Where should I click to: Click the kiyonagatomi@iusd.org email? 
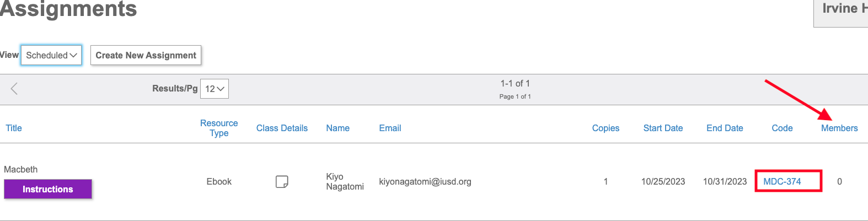[x=425, y=181]
